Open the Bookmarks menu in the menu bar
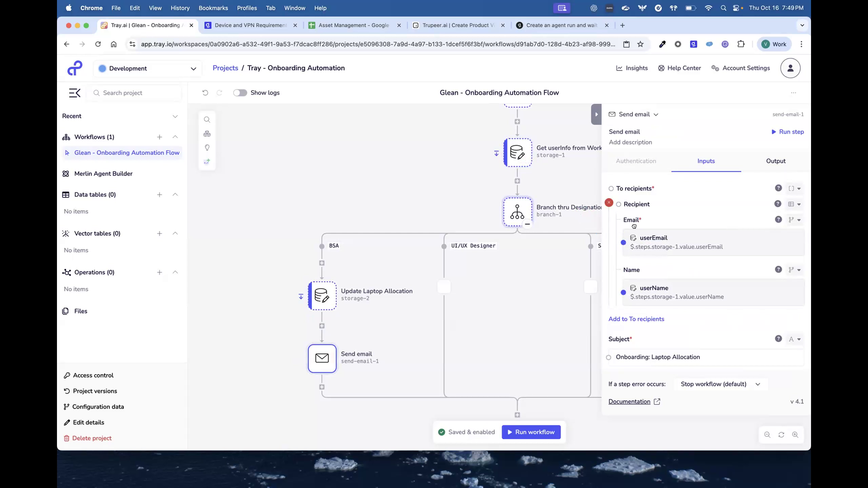The image size is (868, 488). 213,8
